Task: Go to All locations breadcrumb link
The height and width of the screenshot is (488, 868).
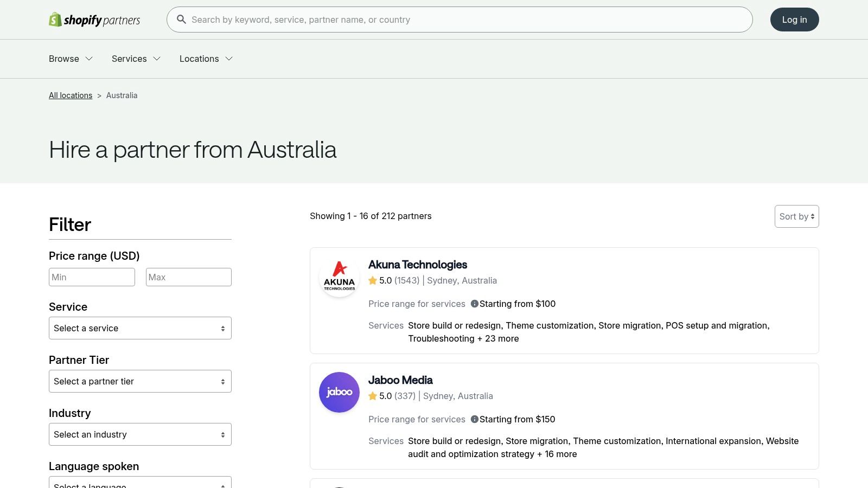Action: pos(71,95)
